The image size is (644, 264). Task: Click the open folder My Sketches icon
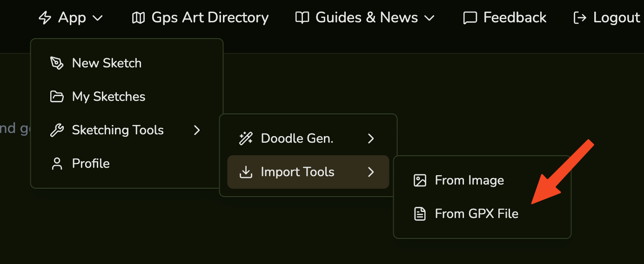(x=57, y=97)
